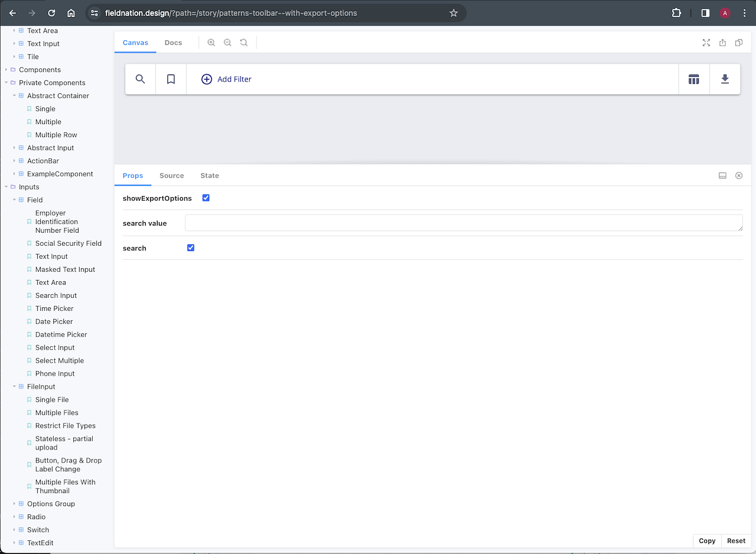The height and width of the screenshot is (554, 756).
Task: Uncheck the showExportOptions checkbox
Action: (206, 198)
